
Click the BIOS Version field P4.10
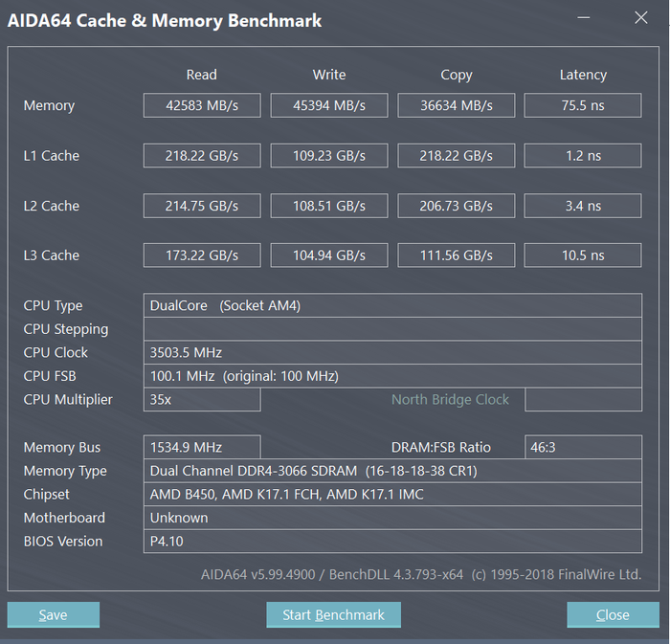pos(392,541)
